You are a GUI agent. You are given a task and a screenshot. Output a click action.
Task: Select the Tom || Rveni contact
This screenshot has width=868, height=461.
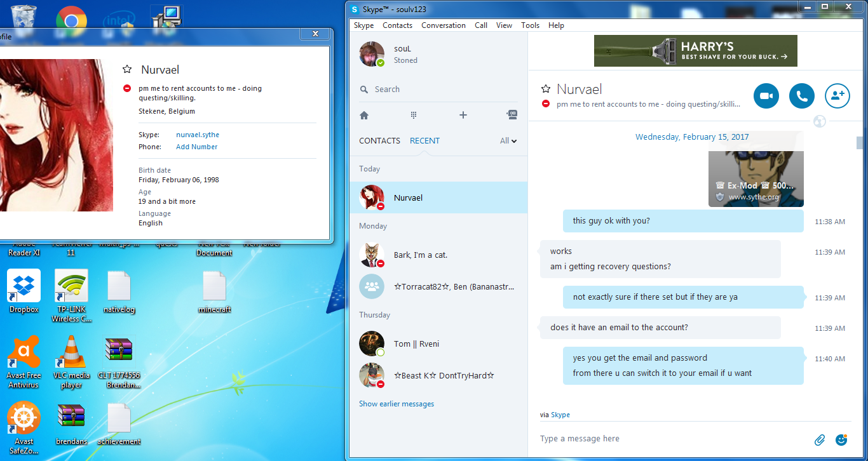[x=438, y=344]
